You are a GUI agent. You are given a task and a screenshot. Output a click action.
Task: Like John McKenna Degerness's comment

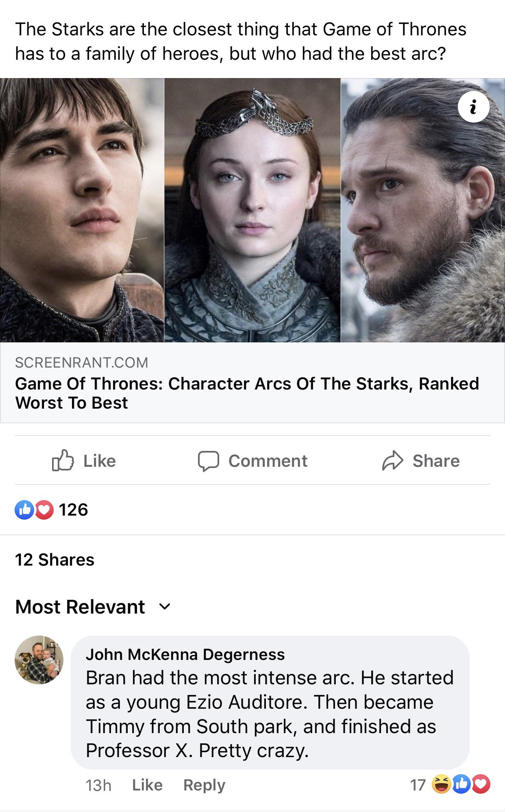147,785
